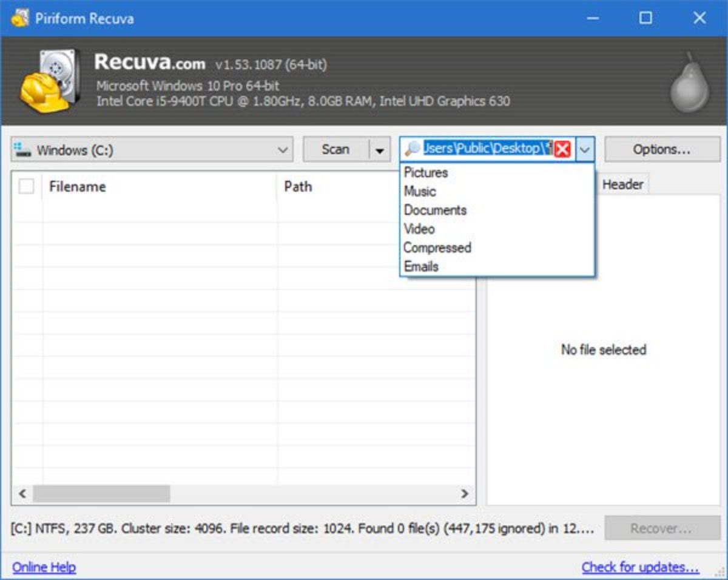Click the Piriform pear logo

click(x=689, y=83)
